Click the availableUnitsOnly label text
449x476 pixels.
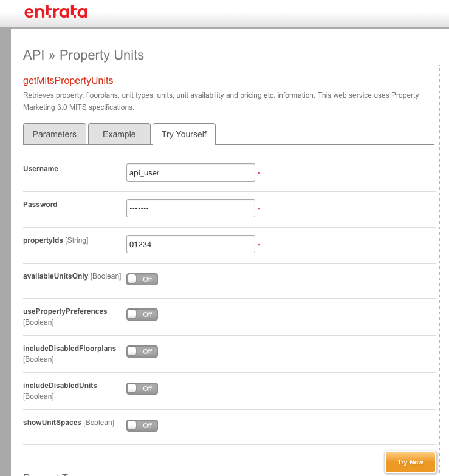click(x=56, y=276)
